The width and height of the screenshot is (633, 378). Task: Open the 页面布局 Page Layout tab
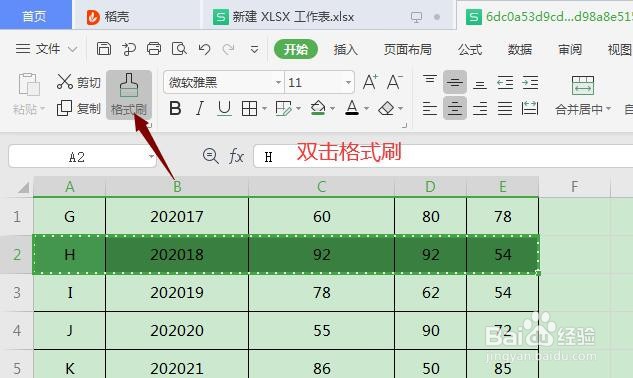click(408, 49)
